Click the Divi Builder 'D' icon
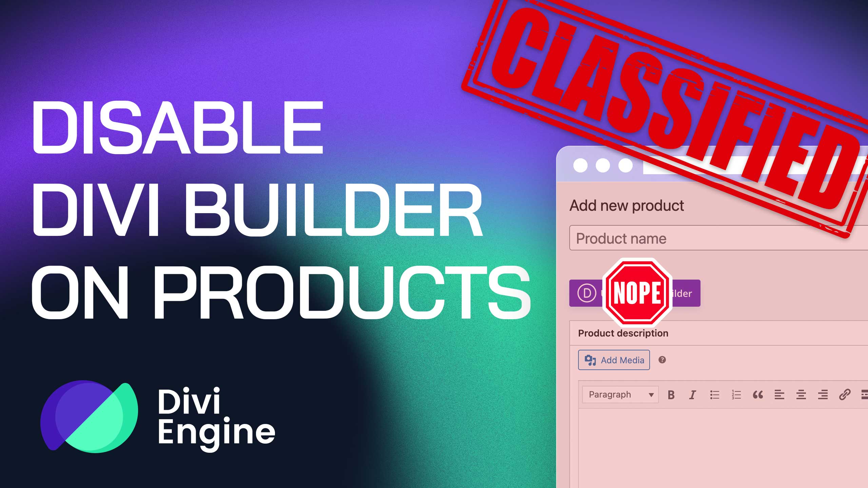Viewport: 868px width, 488px height. coord(586,292)
